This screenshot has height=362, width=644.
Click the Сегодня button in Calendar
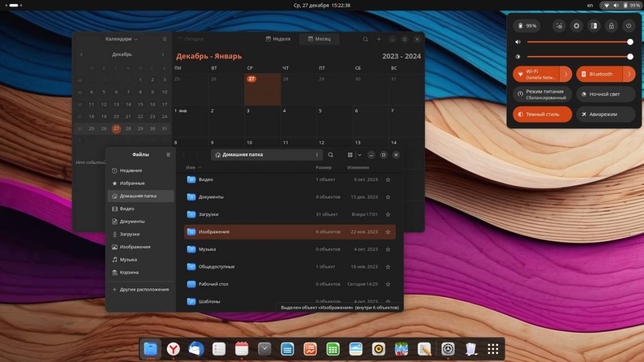coord(193,39)
